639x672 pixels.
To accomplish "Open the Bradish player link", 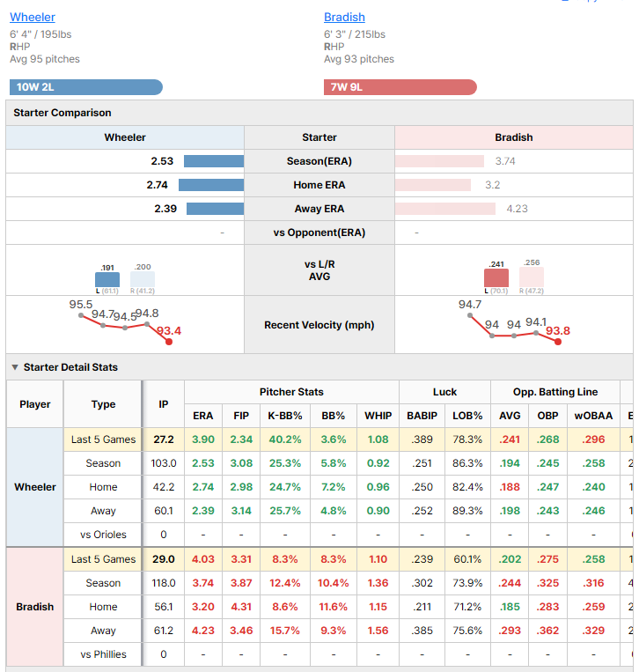I will tap(344, 17).
